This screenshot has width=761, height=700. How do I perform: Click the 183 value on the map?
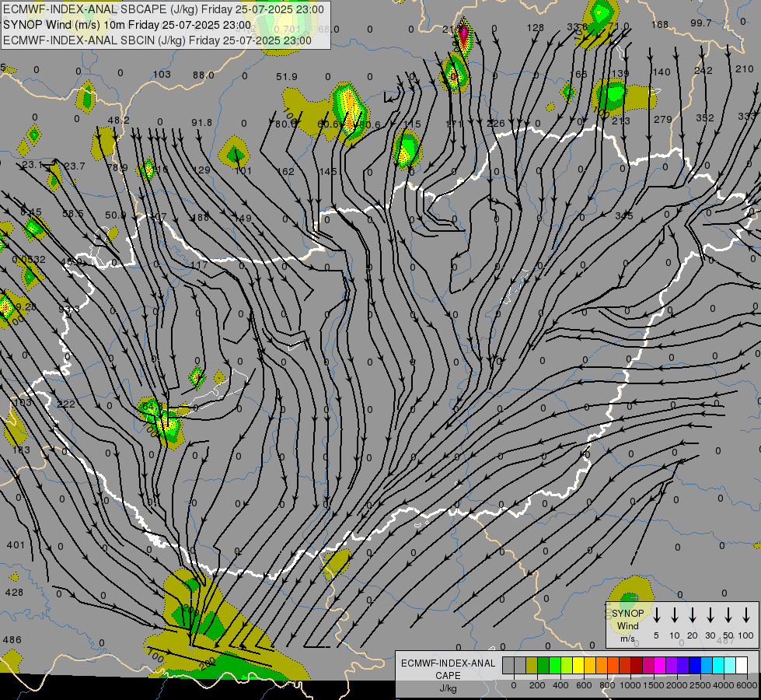pyautogui.click(x=21, y=450)
